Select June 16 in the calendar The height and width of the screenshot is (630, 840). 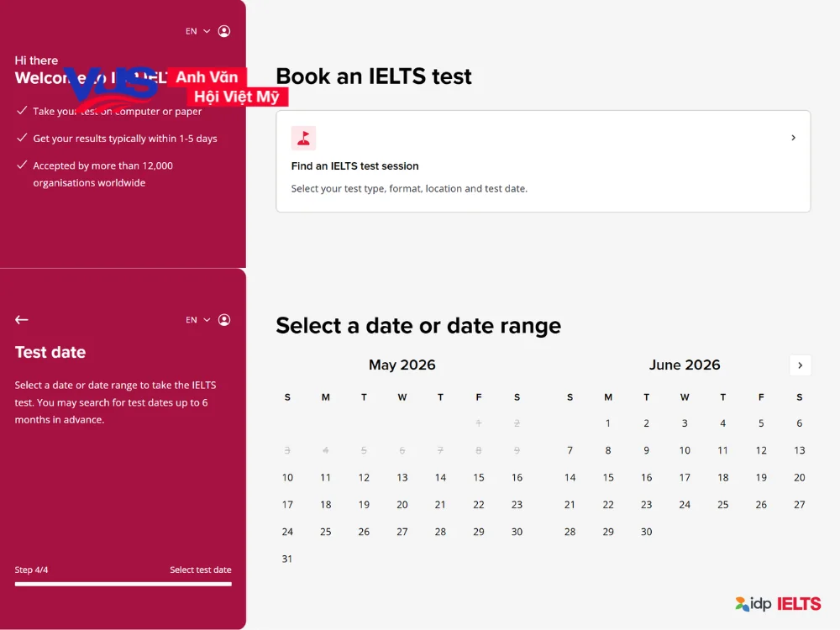pyautogui.click(x=647, y=477)
